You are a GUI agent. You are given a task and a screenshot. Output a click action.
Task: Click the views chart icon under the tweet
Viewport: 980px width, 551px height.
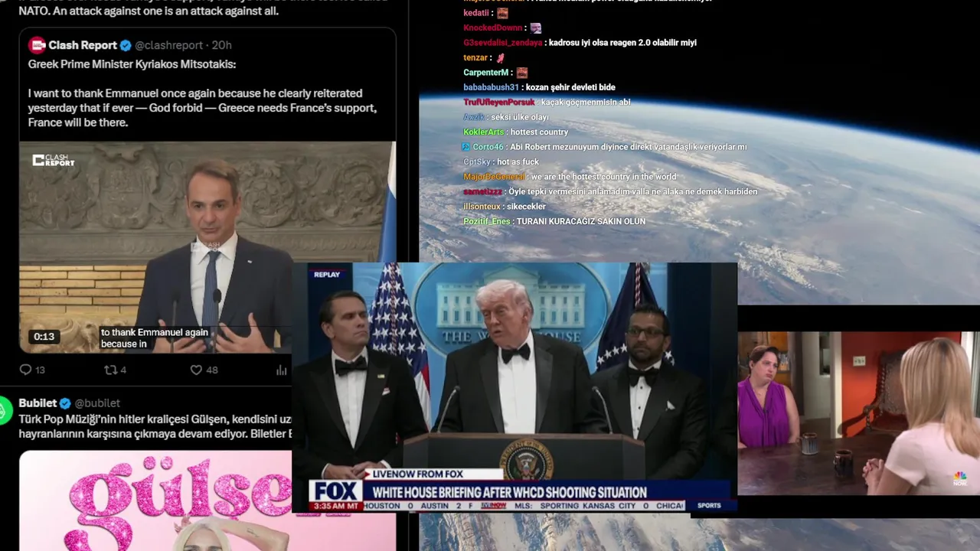point(281,370)
